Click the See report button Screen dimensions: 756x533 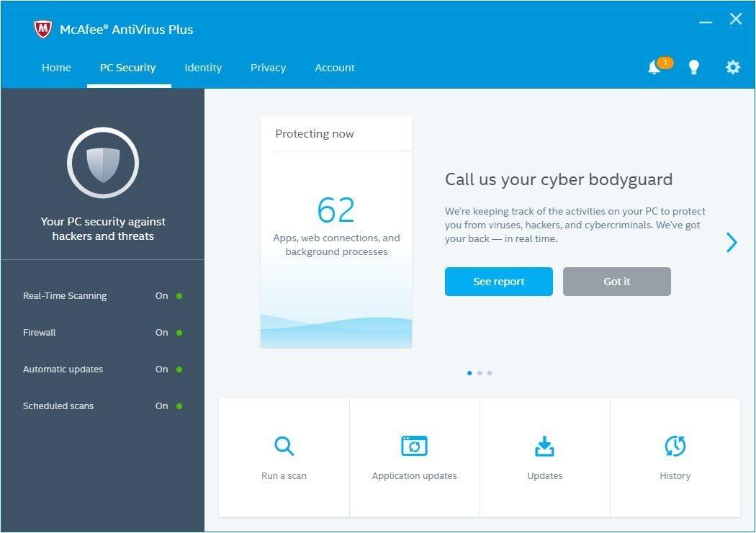498,281
